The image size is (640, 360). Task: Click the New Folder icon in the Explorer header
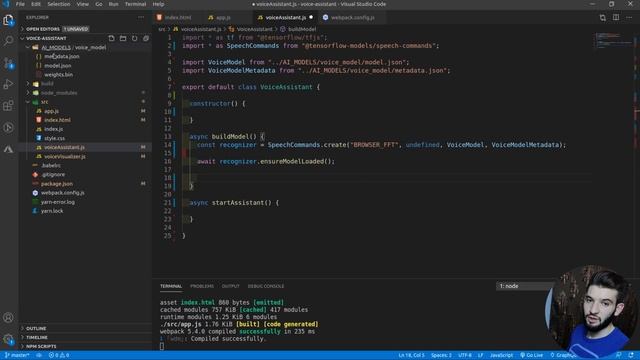[123, 38]
